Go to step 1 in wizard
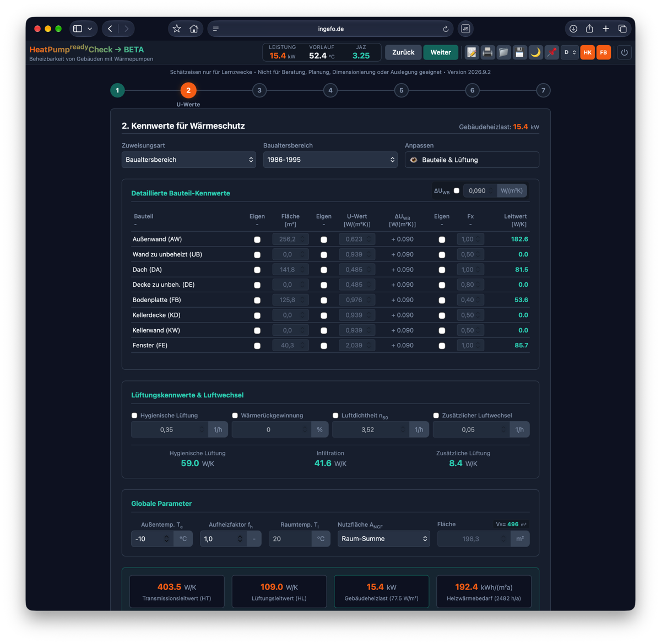 (x=117, y=90)
